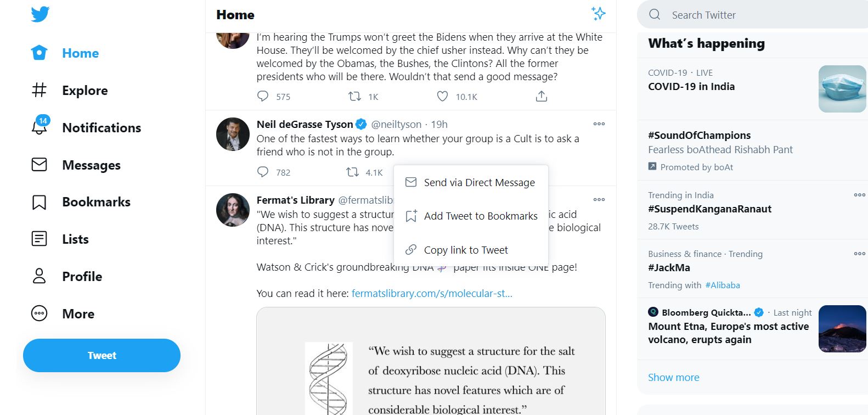868x415 pixels.
Task: Click Show more under trends
Action: click(674, 378)
